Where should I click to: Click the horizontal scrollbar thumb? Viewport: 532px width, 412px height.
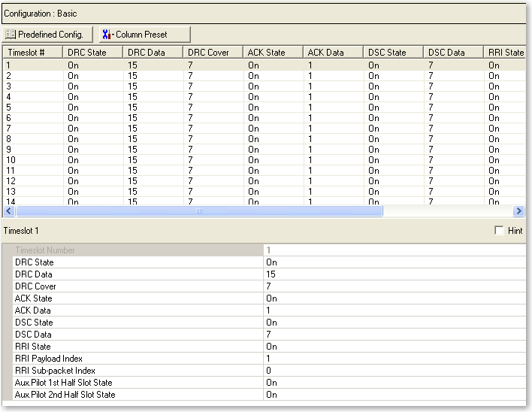tap(199, 211)
